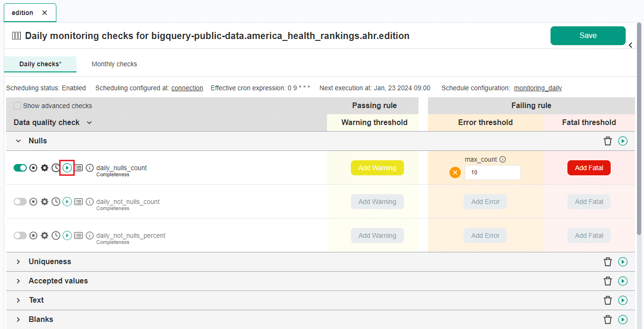644x329 pixels.
Task: Open the Data quality check dropdown
Action: (x=89, y=122)
